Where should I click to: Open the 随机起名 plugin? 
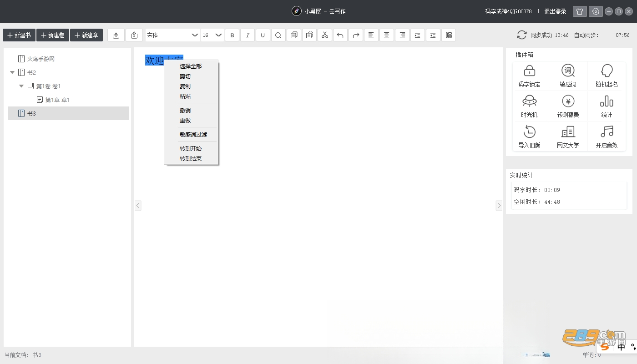coord(607,76)
